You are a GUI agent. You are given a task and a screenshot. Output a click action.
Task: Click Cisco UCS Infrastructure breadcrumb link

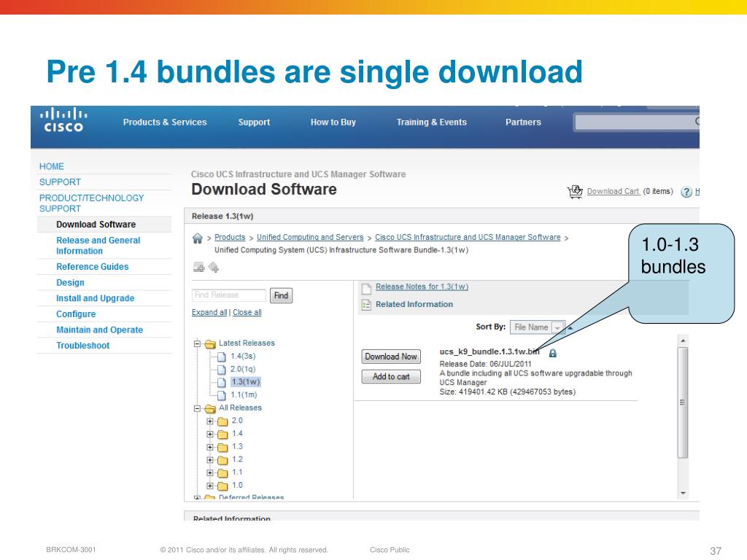coord(468,237)
